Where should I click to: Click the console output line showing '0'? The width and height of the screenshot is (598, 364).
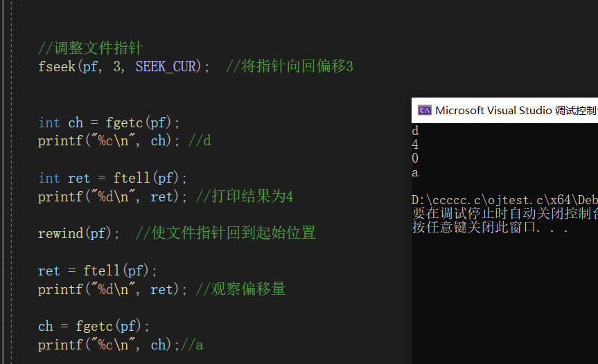(x=415, y=158)
